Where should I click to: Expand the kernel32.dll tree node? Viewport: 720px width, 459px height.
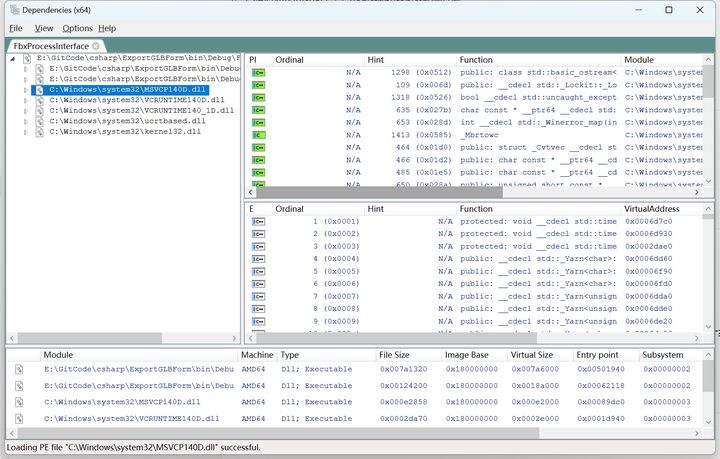27,131
